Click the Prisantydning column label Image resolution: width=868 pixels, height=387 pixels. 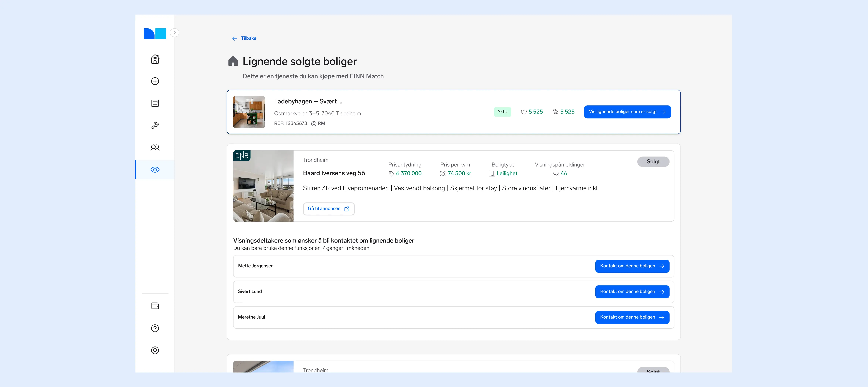pos(405,165)
